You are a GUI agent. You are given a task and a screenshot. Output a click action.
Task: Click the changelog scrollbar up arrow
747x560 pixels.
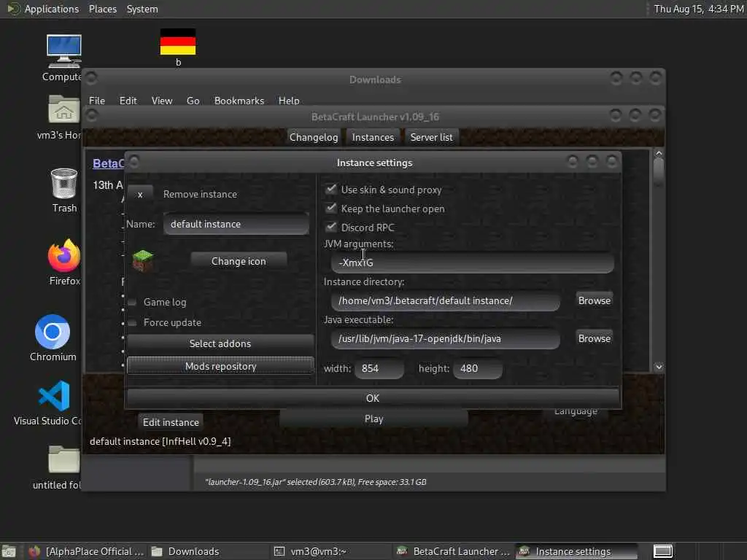click(659, 153)
